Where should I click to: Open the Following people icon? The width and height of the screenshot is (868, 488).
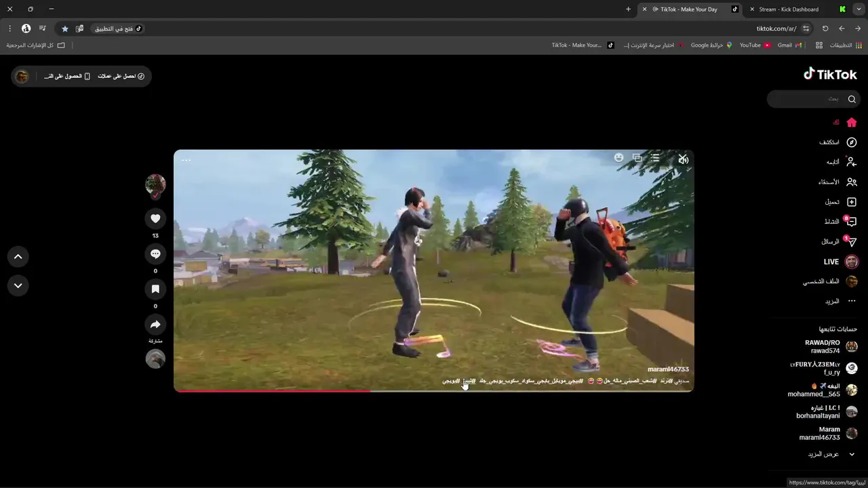pyautogui.click(x=852, y=162)
